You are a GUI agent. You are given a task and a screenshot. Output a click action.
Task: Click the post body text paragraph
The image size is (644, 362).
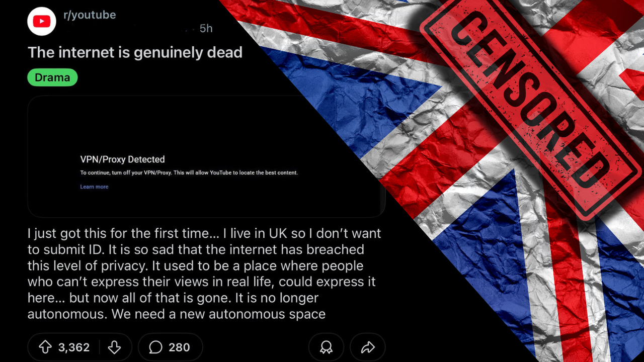204,274
